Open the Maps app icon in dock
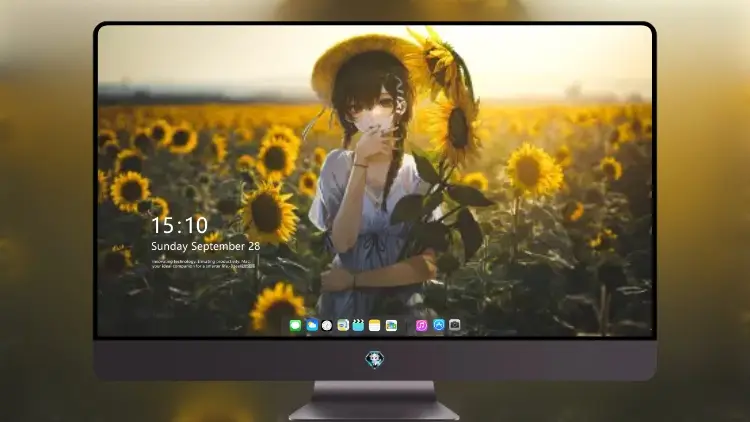 coord(342,325)
